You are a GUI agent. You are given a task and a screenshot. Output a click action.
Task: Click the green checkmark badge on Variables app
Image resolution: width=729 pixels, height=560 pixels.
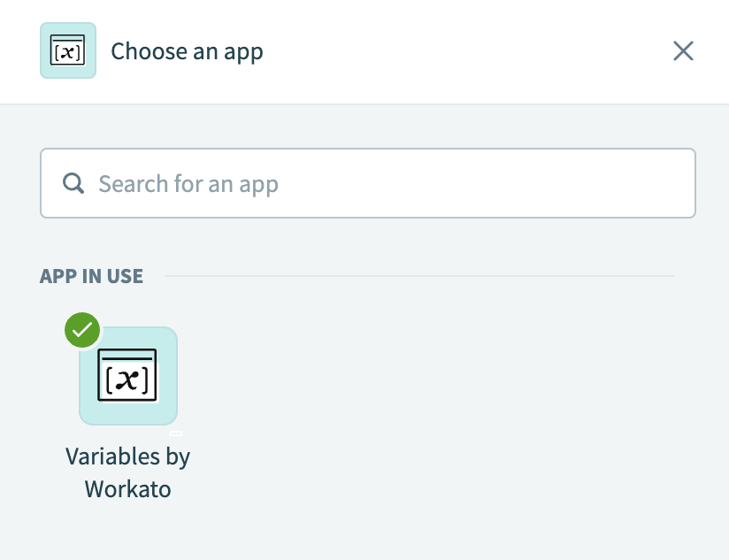click(x=81, y=330)
